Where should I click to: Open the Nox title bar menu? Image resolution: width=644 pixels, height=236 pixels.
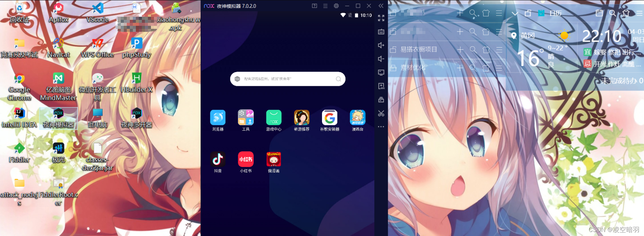(x=325, y=6)
